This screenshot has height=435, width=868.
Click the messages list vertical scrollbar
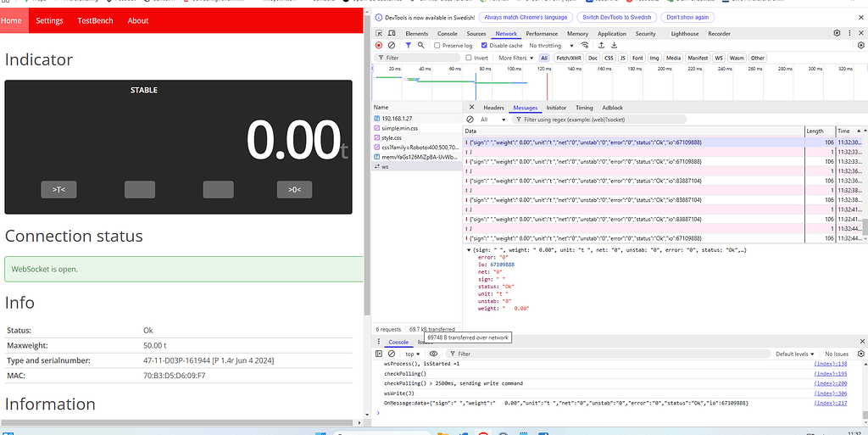[865, 227]
